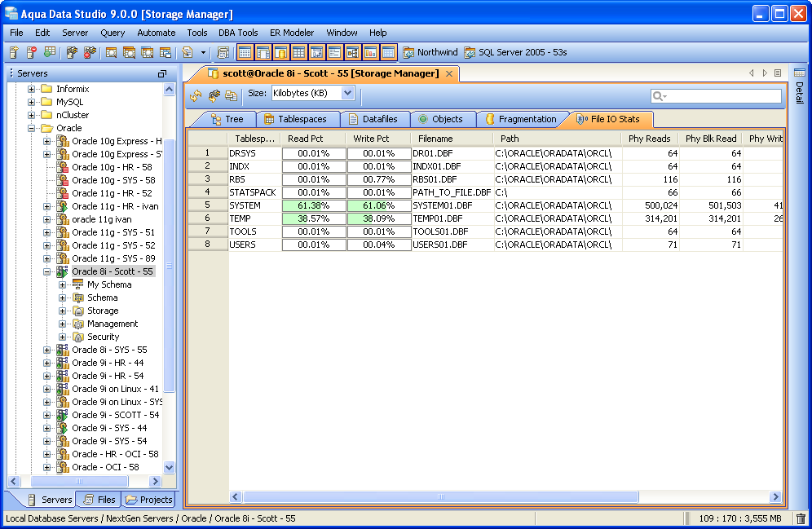Image resolution: width=812 pixels, height=529 pixels.
Task: Open the File menu
Action: pos(16,33)
